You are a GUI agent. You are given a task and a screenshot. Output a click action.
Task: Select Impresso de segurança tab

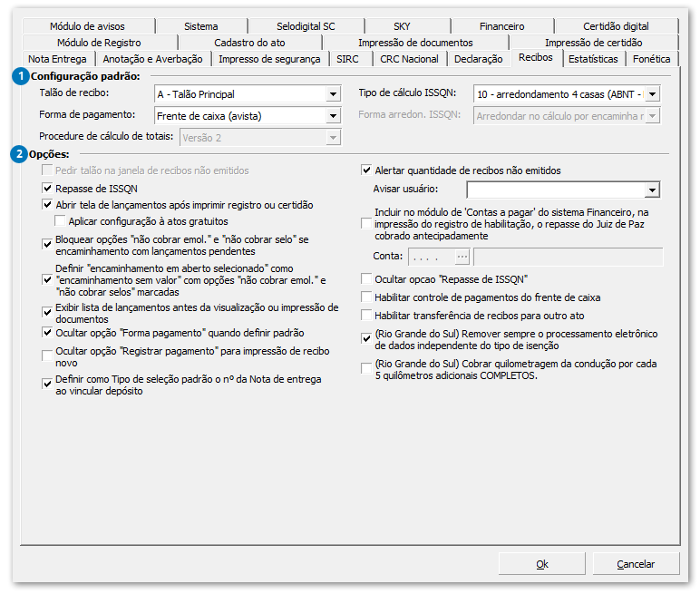point(269,59)
